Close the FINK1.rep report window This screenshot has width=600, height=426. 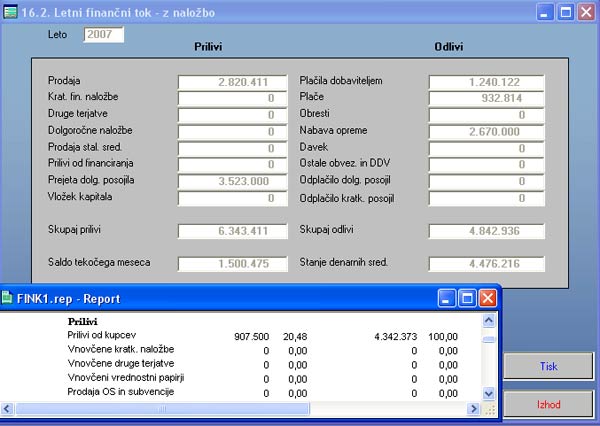point(488,298)
